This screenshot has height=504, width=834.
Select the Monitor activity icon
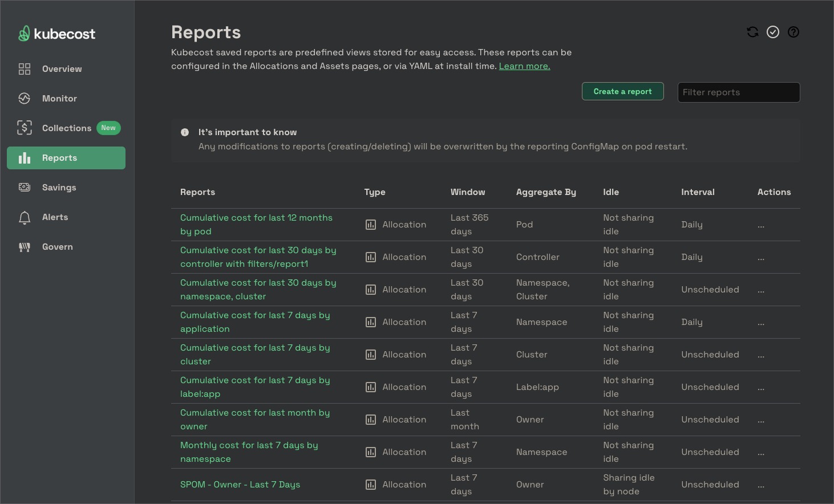25,99
